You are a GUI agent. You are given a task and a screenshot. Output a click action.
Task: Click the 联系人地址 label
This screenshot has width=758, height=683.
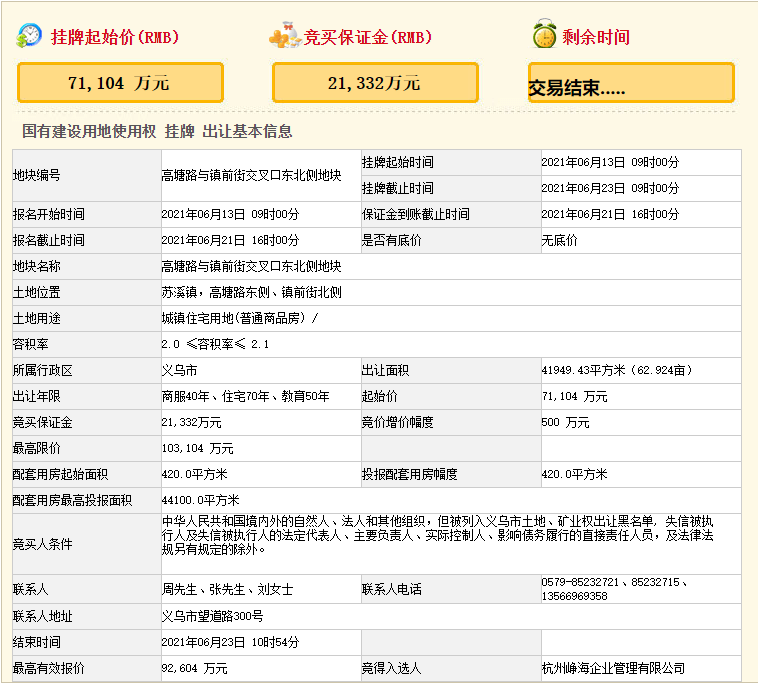[x=43, y=617]
